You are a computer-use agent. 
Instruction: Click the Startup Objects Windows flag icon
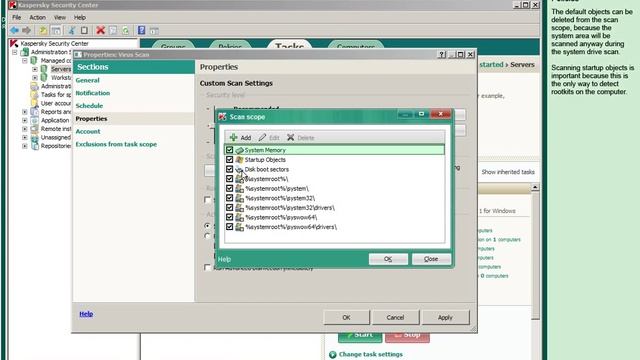tap(240, 160)
